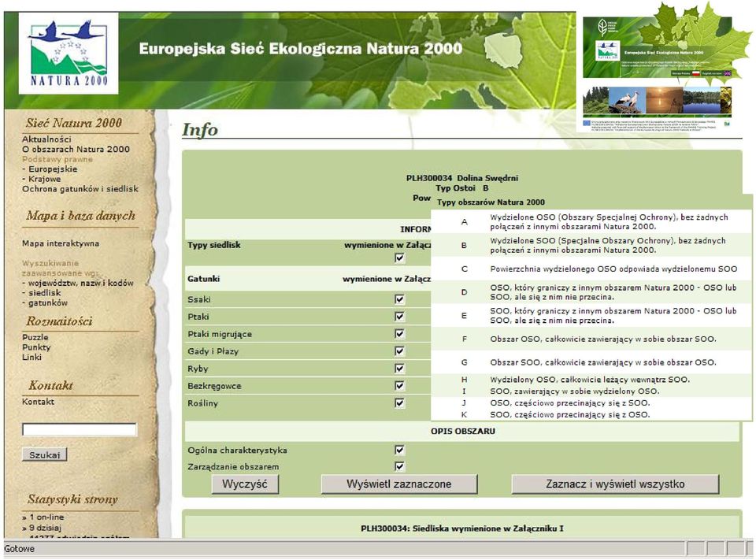Focus the sidebar search input field
This screenshot has width=756, height=560.
tap(80, 429)
